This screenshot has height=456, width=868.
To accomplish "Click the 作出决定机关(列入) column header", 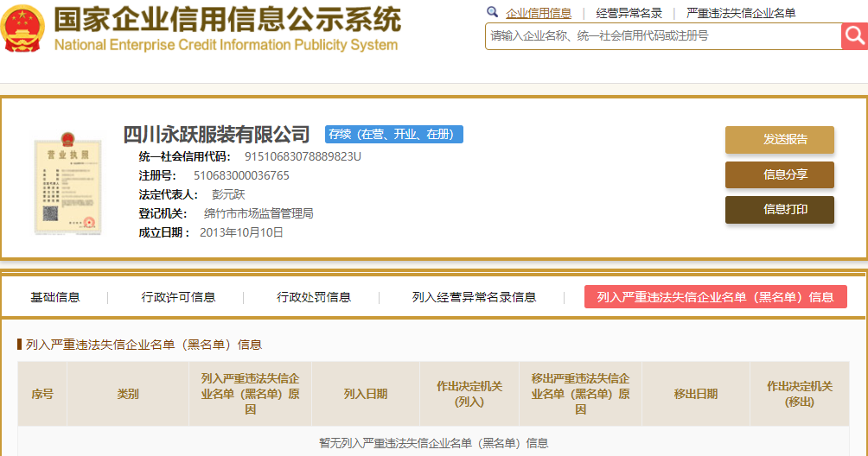I will coord(469,394).
